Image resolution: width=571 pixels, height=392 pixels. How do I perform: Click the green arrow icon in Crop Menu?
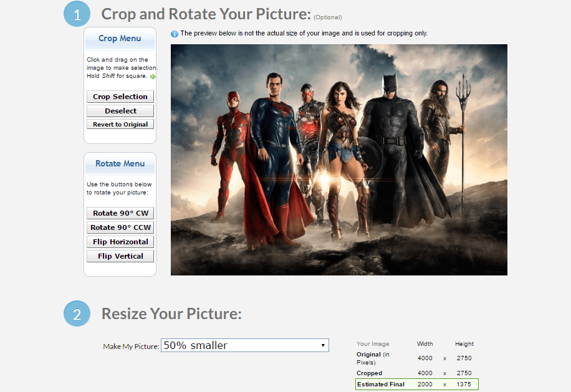[153, 77]
